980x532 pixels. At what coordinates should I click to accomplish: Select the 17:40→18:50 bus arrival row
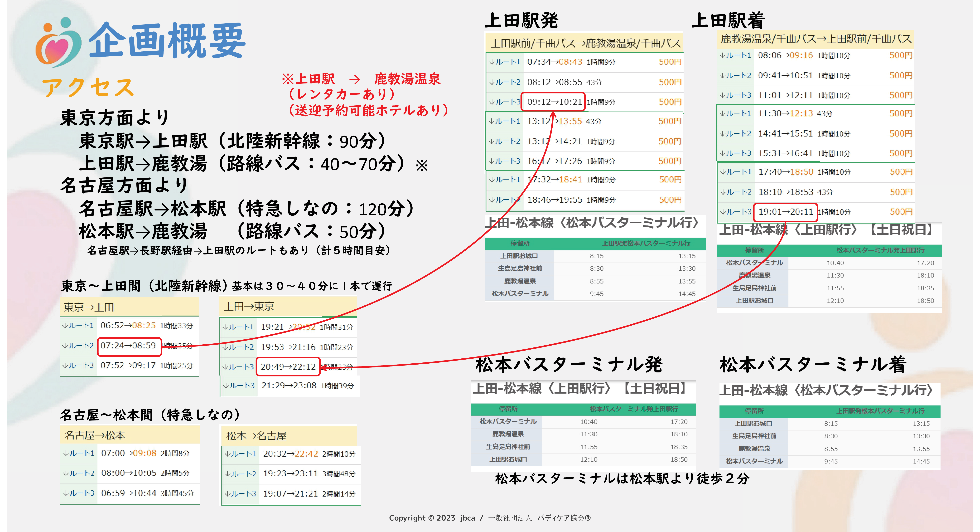tap(816, 172)
